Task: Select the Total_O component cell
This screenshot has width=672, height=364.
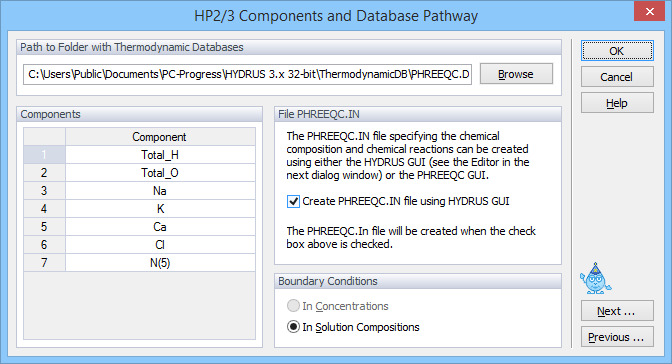Action: point(160,173)
